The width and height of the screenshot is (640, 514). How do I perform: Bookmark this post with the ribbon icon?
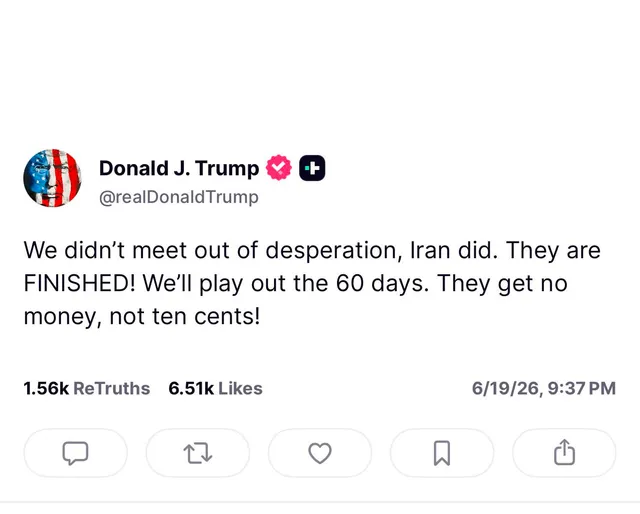442,453
